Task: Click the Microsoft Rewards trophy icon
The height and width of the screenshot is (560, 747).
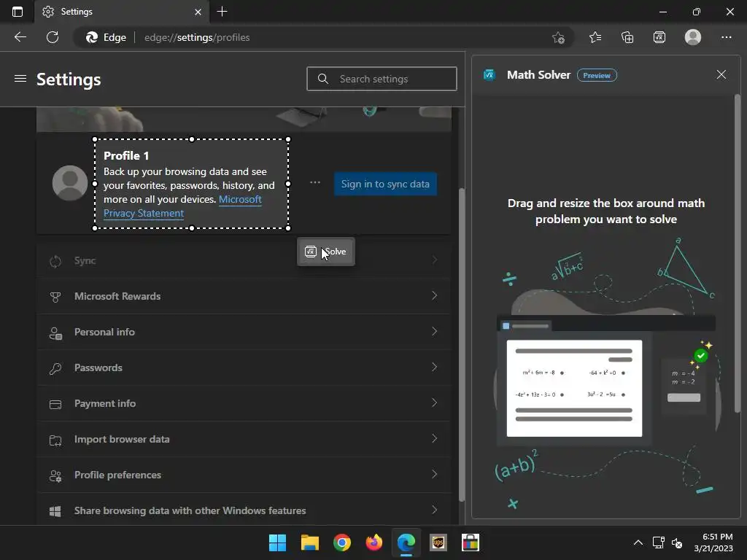Action: click(55, 297)
